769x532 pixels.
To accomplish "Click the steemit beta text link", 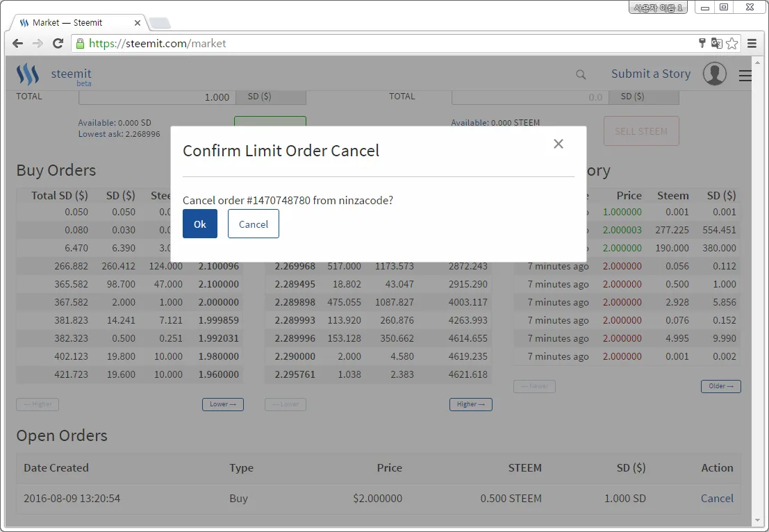I will [x=71, y=76].
